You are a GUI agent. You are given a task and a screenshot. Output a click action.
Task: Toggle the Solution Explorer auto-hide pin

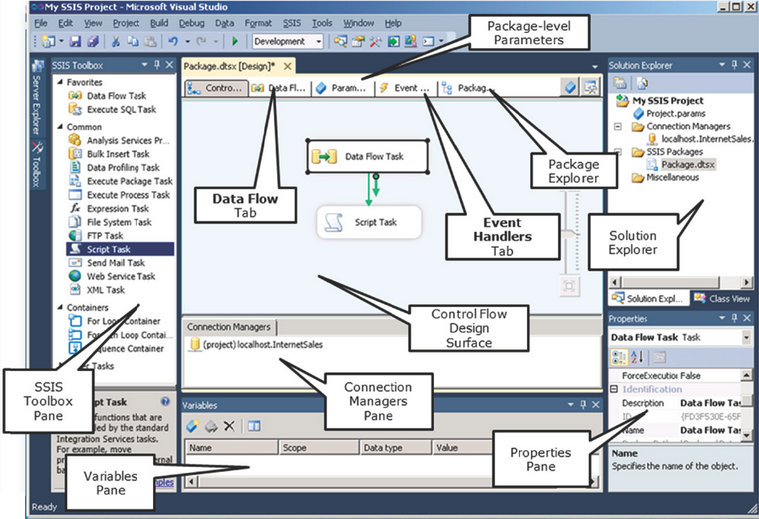(734, 65)
